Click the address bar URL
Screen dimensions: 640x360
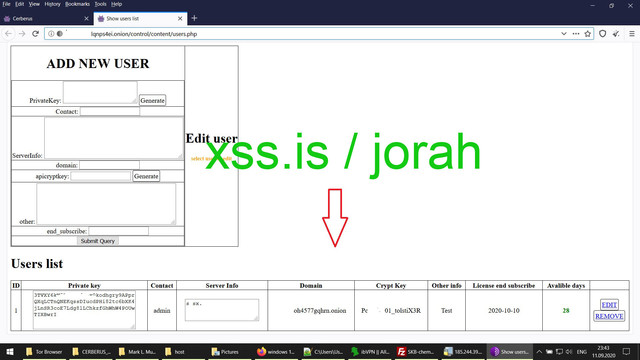point(144,34)
